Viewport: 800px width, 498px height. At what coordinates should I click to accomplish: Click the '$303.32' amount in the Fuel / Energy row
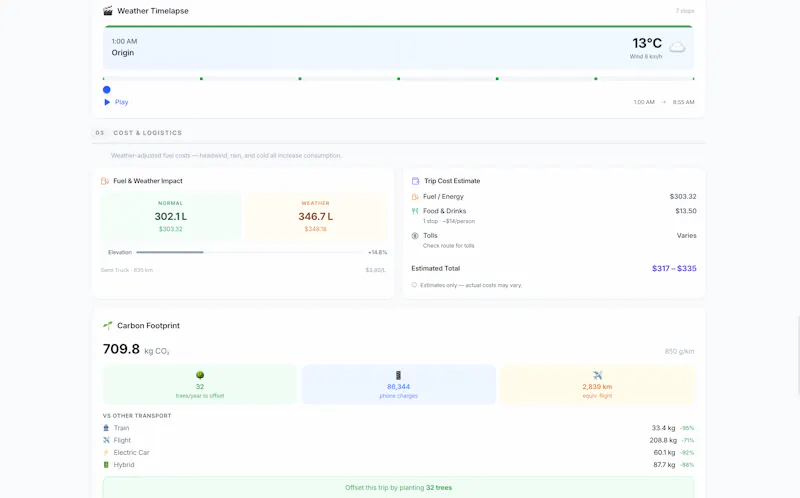683,196
